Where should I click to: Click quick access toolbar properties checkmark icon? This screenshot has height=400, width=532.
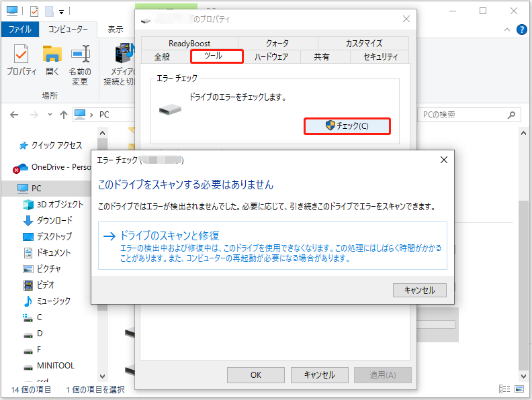[34, 11]
